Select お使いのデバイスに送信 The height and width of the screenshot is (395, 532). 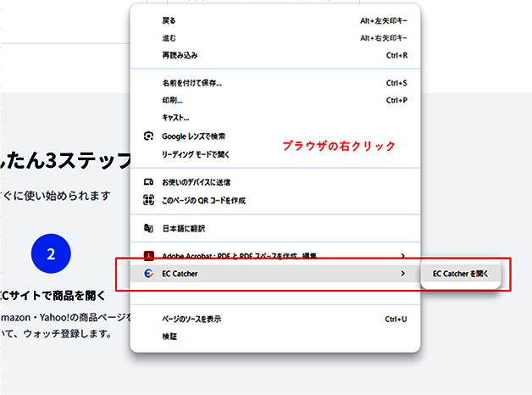275,182
